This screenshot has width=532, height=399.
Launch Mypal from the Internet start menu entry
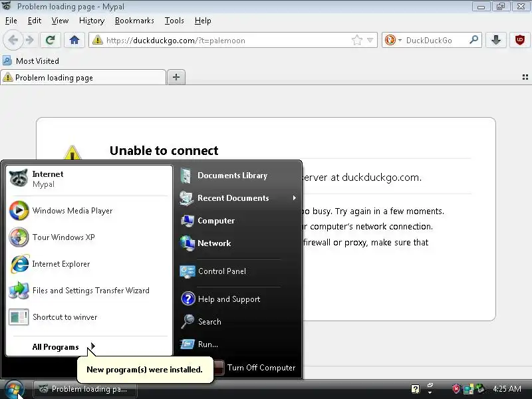(x=89, y=179)
